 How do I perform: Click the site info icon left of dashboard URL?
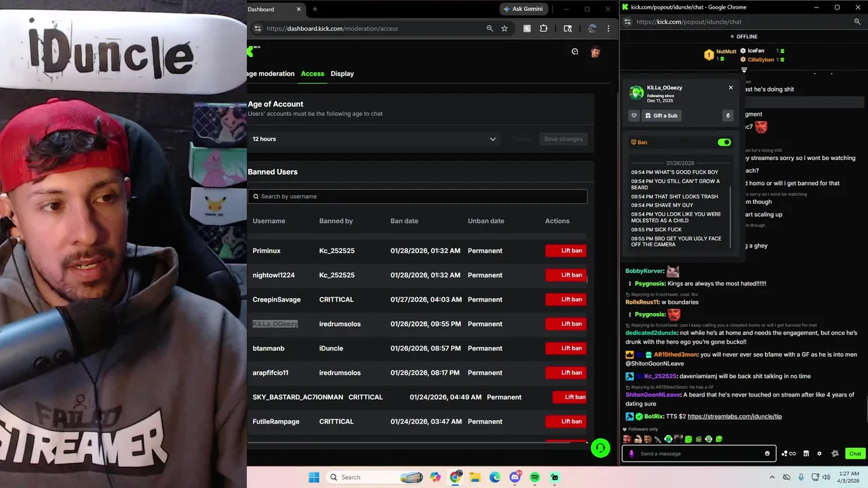(x=257, y=28)
